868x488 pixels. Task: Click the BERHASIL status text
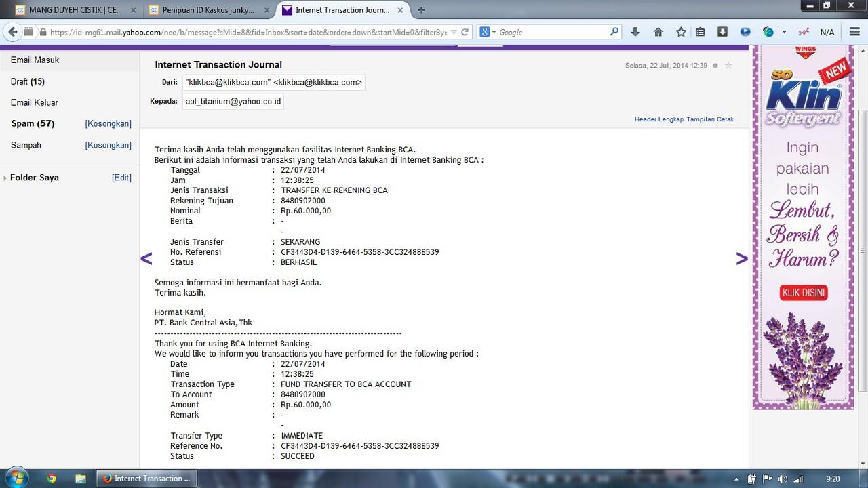point(298,262)
